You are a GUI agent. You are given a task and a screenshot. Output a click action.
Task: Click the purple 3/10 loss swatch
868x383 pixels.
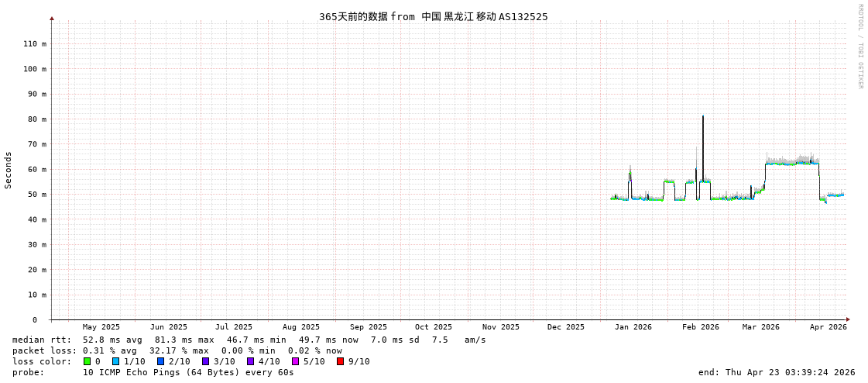point(205,361)
